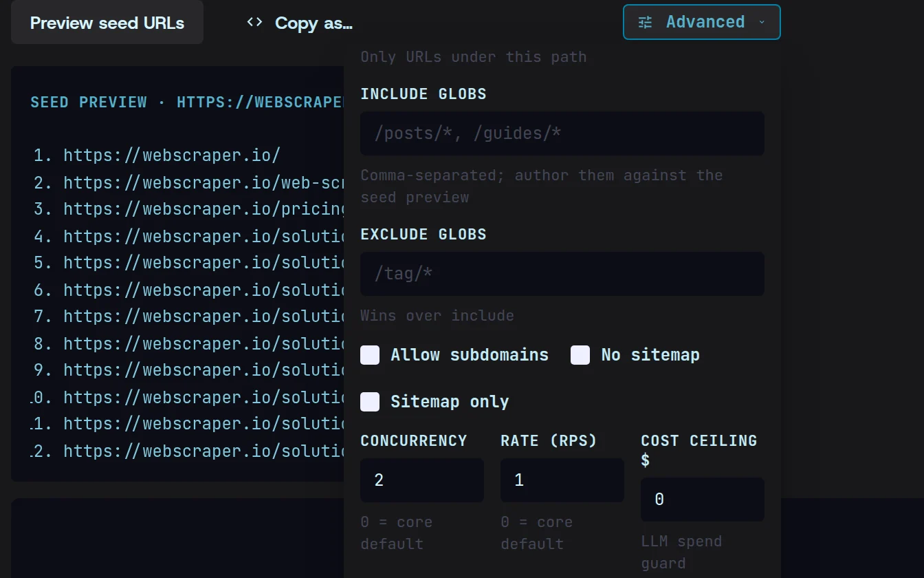Click the COST CEILING $ label
Image resolution: width=924 pixels, height=578 pixels.
tap(699, 450)
